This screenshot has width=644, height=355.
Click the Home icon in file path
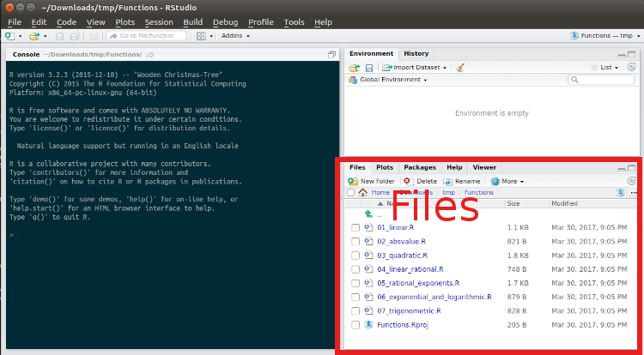tap(362, 192)
